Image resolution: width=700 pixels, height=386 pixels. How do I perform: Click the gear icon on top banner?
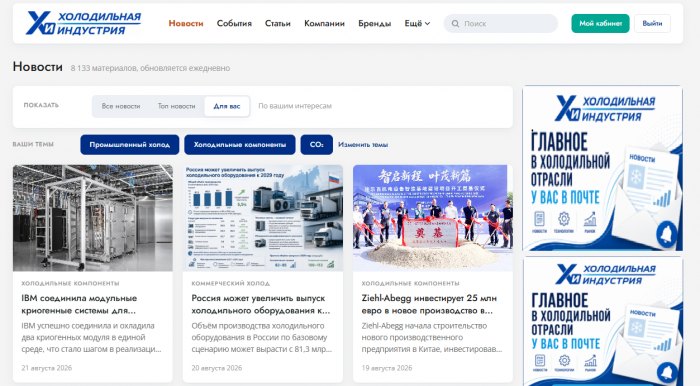point(564,219)
